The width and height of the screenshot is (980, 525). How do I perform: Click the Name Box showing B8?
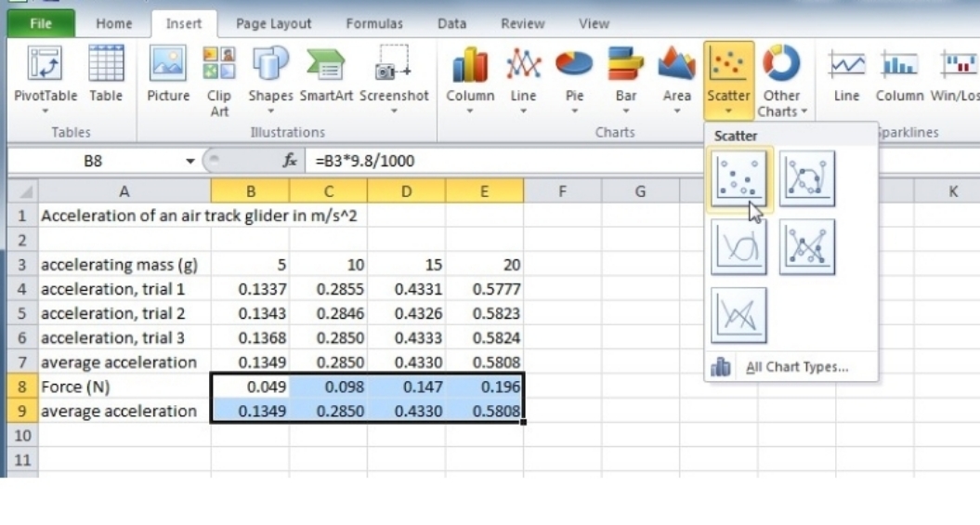tap(94, 161)
